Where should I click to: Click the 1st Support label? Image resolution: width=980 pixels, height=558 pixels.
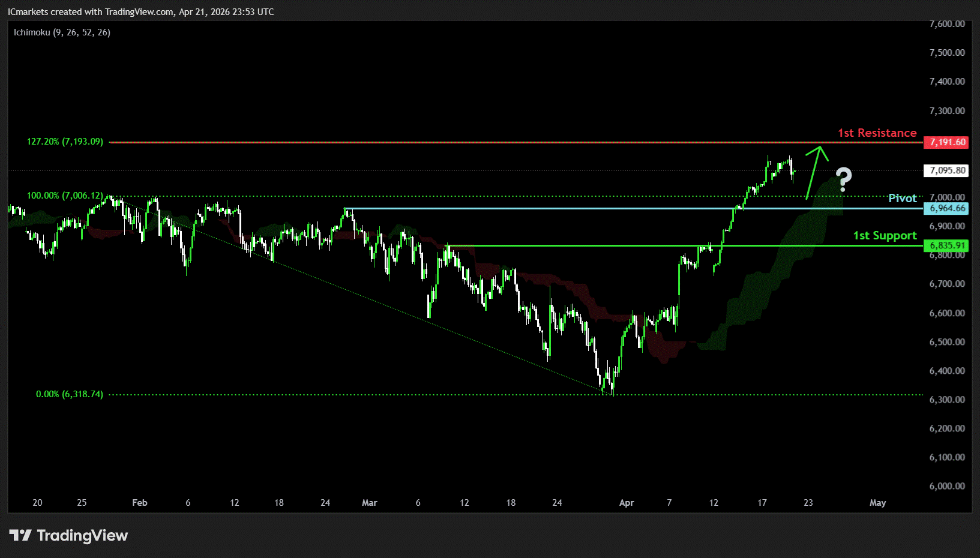tap(885, 235)
